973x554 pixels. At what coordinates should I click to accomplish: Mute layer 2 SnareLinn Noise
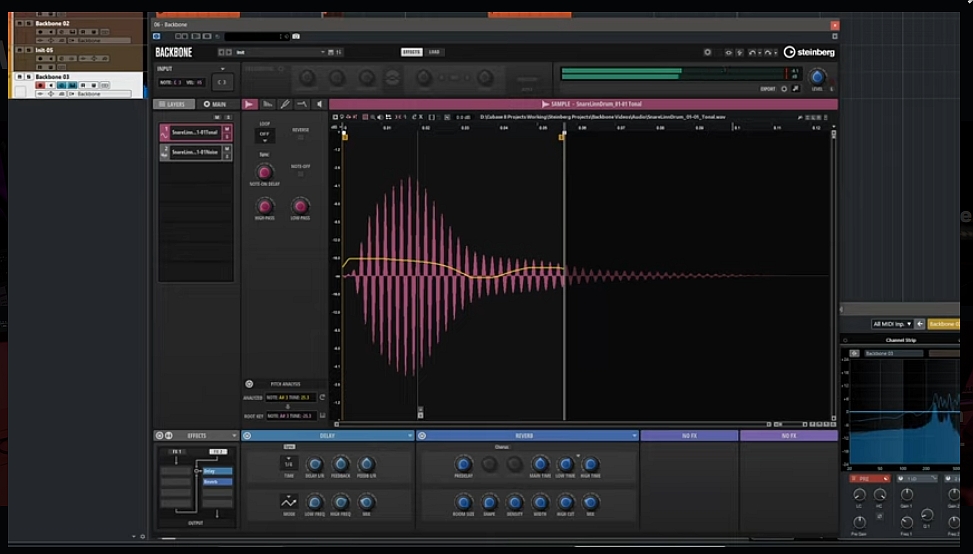click(227, 149)
